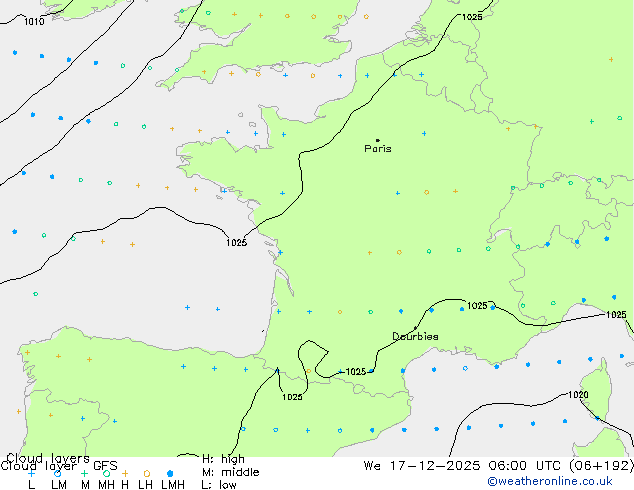
Task: Click the 'LH' legend abbreviation text
Action: pos(145,485)
